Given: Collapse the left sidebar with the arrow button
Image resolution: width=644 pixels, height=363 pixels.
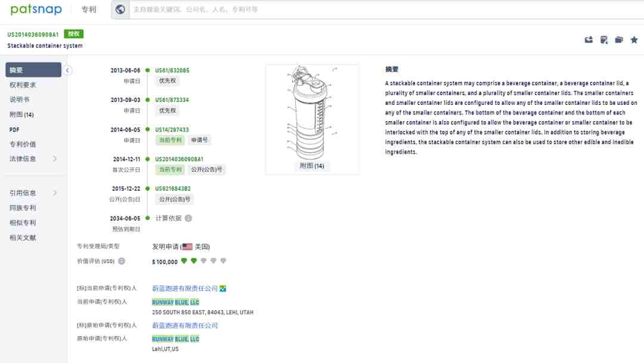Looking at the screenshot, I should click(x=67, y=70).
